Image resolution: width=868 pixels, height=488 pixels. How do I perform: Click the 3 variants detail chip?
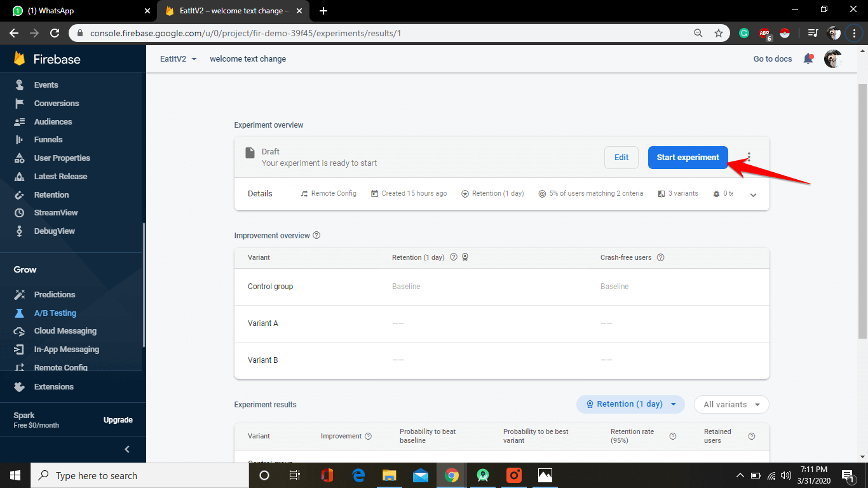tap(678, 193)
